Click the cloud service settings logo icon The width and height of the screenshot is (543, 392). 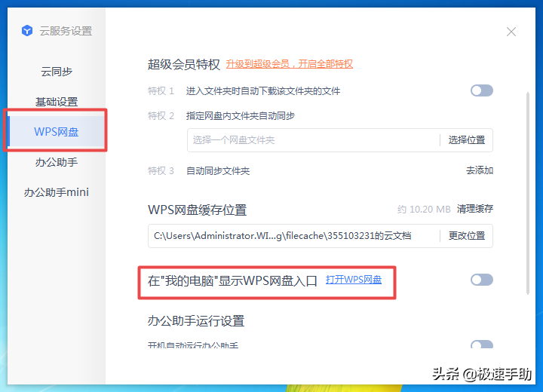tap(27, 31)
